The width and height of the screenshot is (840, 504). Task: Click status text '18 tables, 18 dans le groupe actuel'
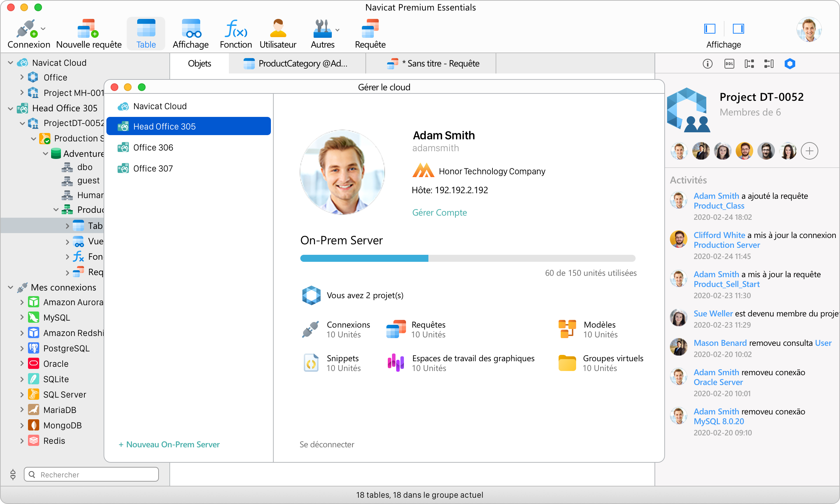pyautogui.click(x=420, y=495)
